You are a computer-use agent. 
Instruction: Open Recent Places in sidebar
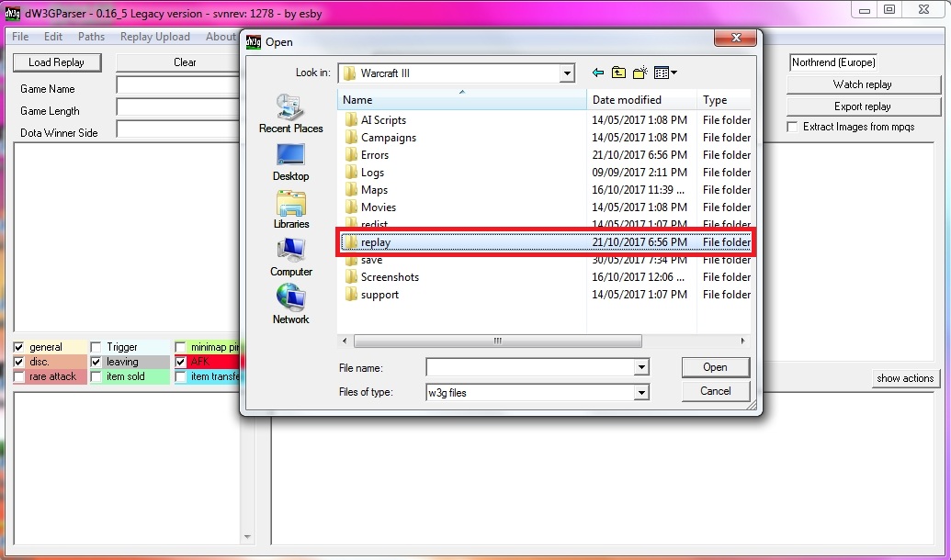coord(291,114)
